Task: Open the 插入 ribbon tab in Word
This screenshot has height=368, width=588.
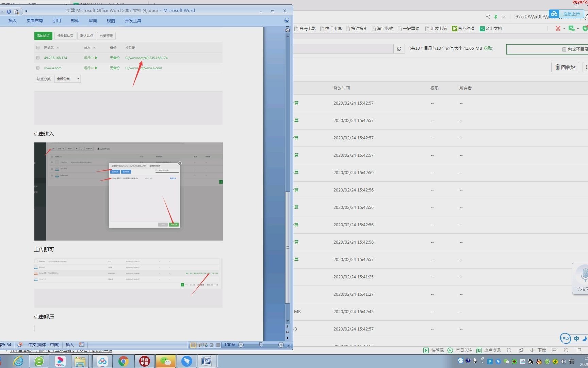Action: coord(12,20)
